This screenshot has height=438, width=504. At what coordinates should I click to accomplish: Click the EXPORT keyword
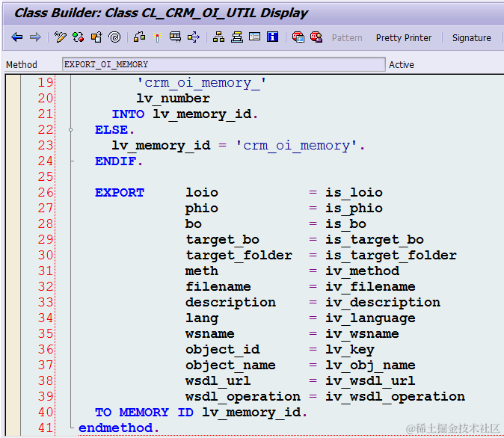120,193
